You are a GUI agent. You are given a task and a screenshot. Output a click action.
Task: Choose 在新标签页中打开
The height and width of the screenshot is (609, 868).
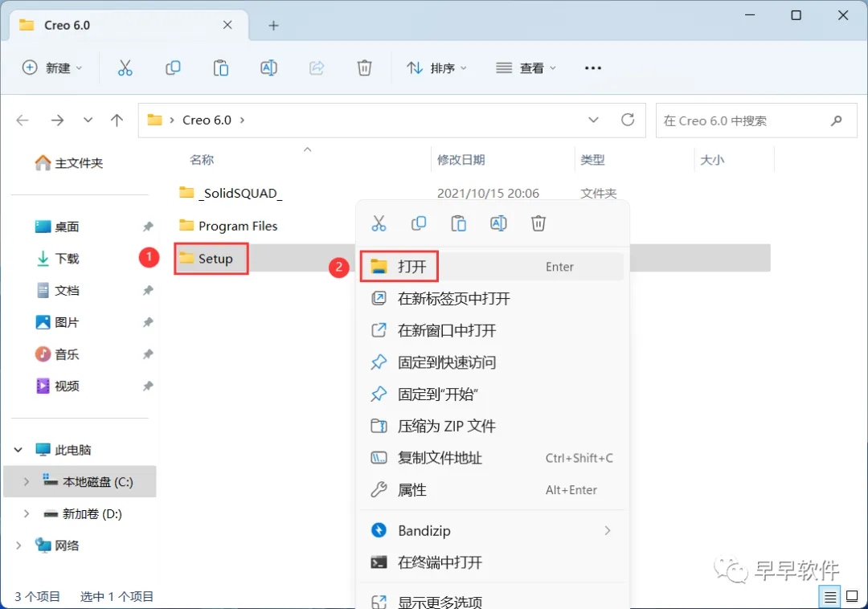coord(492,299)
